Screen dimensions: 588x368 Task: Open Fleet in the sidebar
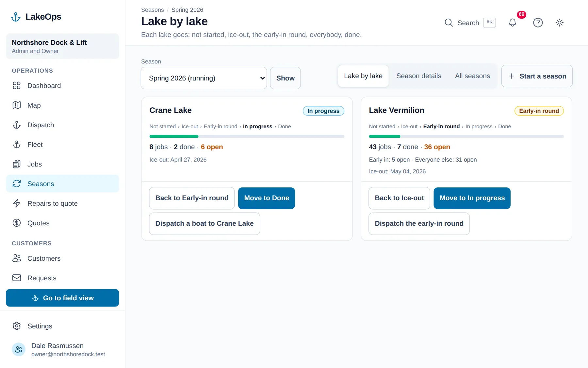[62, 145]
